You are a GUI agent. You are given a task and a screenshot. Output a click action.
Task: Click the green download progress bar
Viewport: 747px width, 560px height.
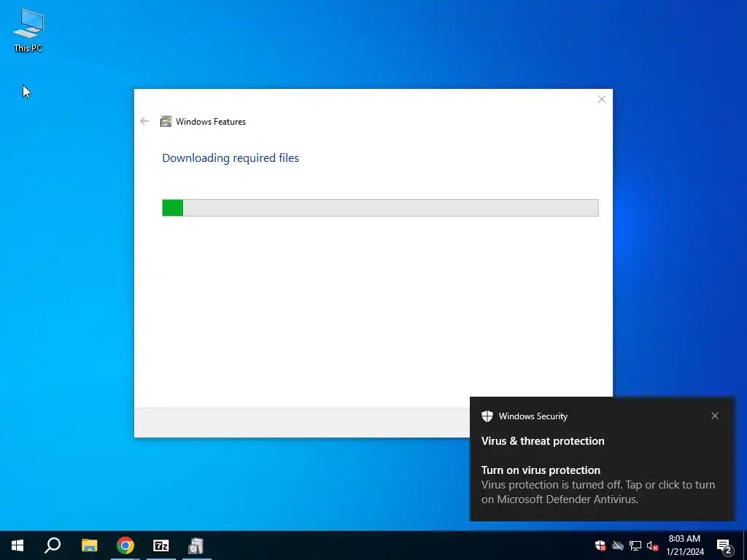(x=380, y=208)
